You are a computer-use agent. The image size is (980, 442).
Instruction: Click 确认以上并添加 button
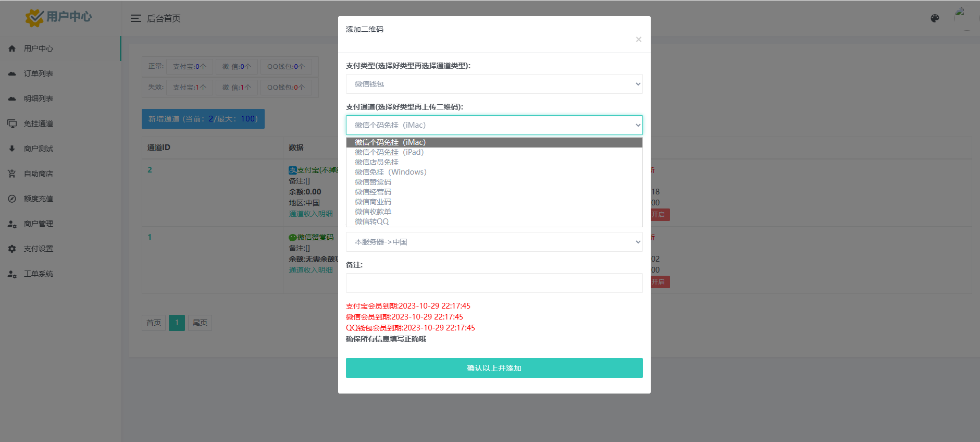tap(494, 368)
